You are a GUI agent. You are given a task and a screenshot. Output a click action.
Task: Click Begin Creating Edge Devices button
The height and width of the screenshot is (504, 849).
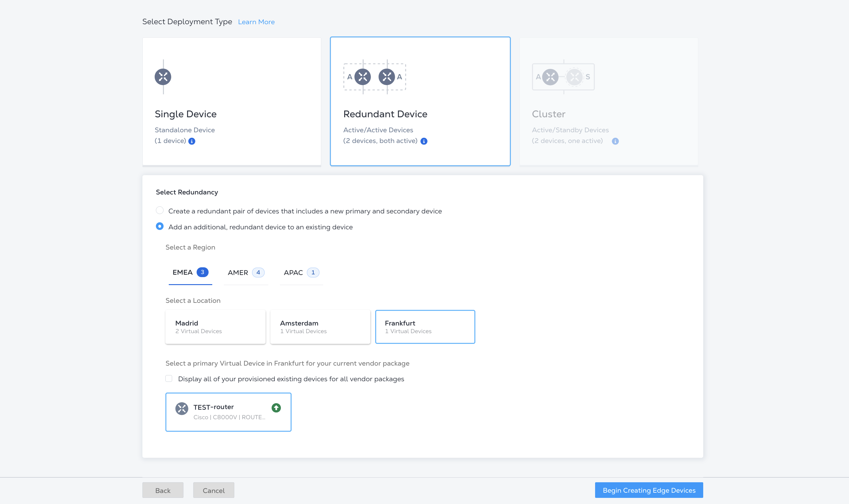(649, 490)
